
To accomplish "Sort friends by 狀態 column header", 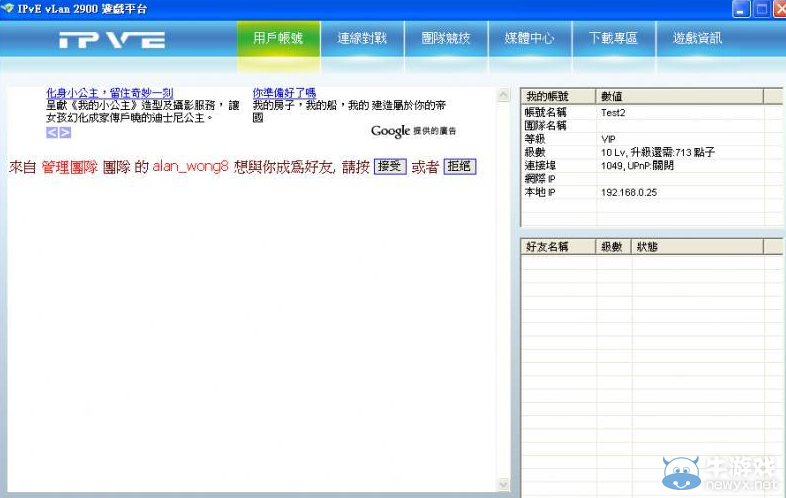I will tap(697, 246).
